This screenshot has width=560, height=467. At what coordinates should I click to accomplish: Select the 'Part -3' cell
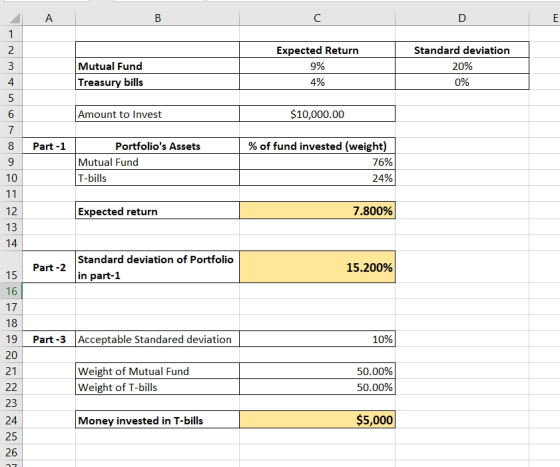point(49,339)
